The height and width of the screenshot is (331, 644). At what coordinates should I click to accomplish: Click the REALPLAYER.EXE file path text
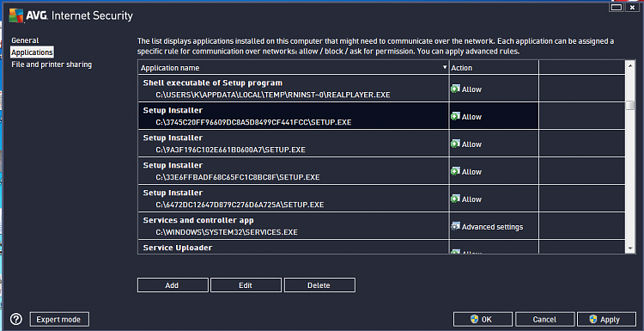tap(273, 95)
